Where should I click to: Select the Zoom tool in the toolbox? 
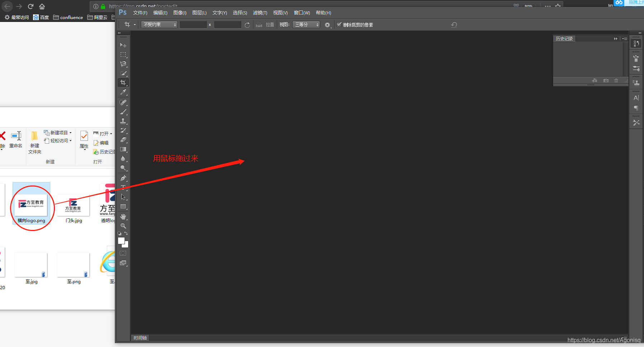(x=123, y=226)
